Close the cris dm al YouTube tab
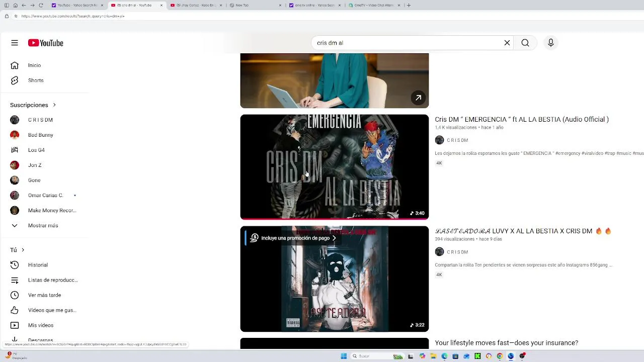This screenshot has height=362, width=644. click(162, 5)
